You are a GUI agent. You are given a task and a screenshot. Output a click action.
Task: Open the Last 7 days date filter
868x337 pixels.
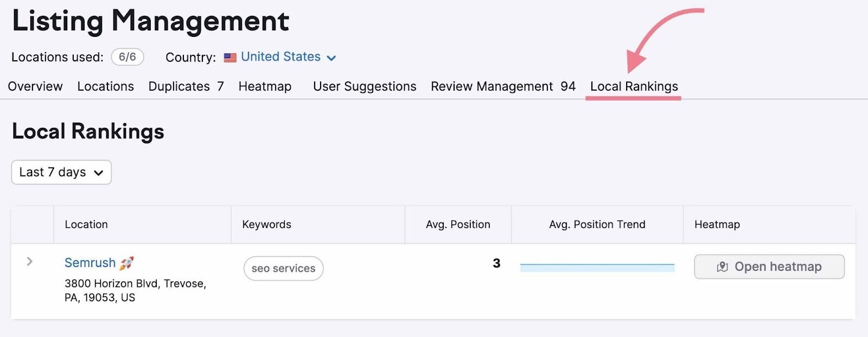click(61, 172)
